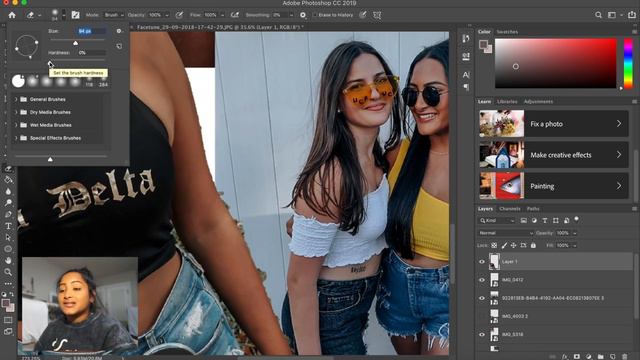Click inside the red color picker field
The width and height of the screenshot is (640, 360).
point(556,63)
